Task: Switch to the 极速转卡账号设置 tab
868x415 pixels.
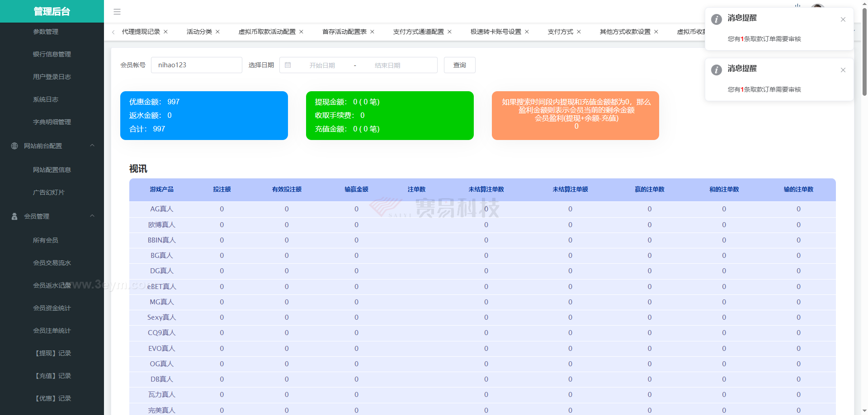Action: [x=495, y=32]
